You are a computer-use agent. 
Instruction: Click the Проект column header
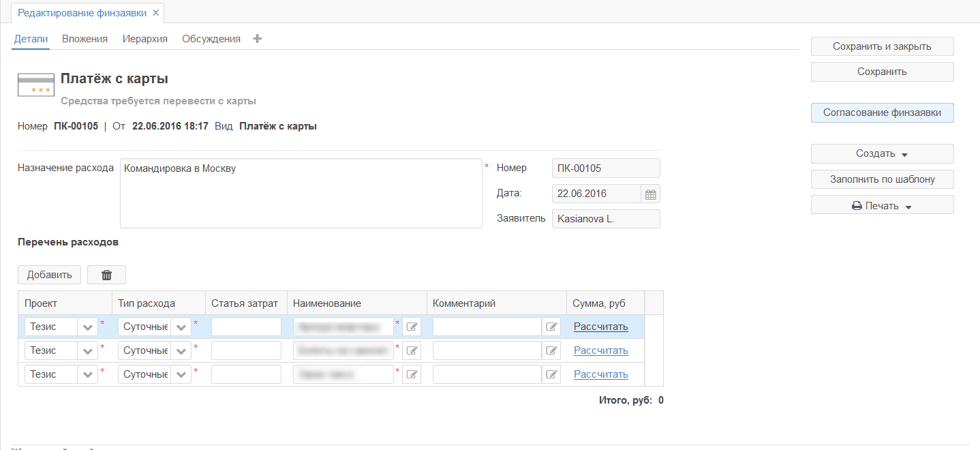click(65, 303)
